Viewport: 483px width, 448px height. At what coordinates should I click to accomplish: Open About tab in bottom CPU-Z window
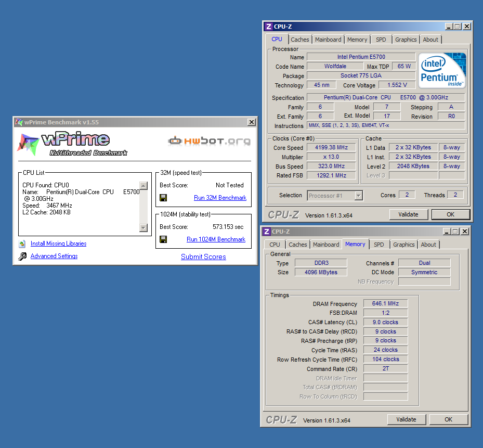[x=428, y=245]
